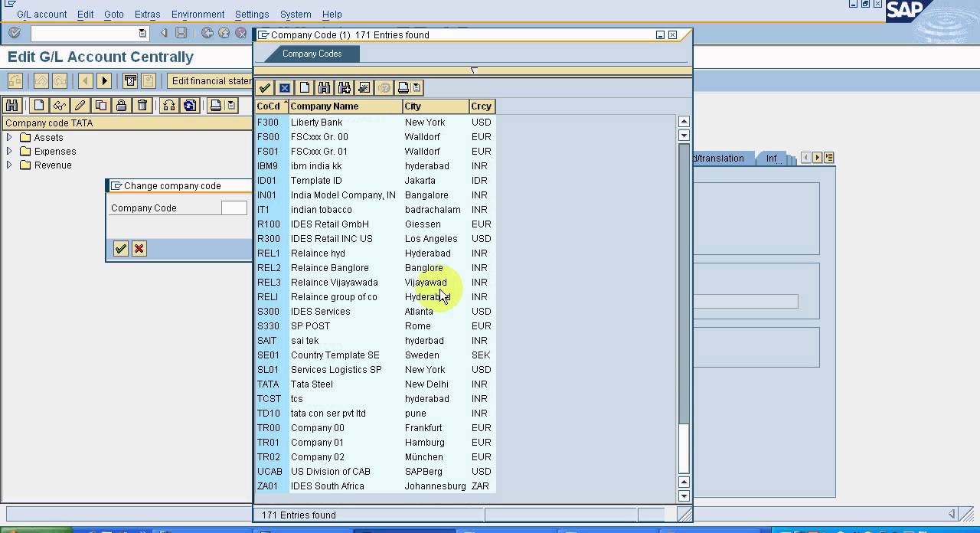Click the binoculars Find icon in the tree toolbar

click(x=11, y=106)
